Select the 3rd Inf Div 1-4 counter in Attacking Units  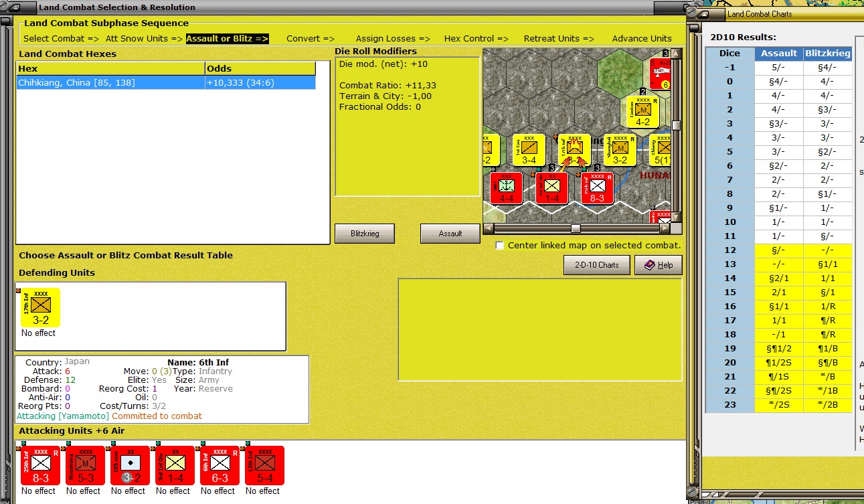click(x=175, y=466)
